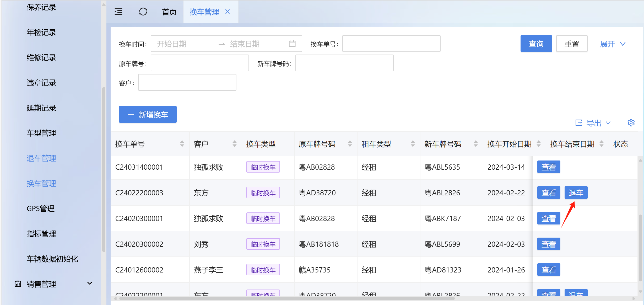
Task: Close the 换车管理 tab
Action: tap(228, 12)
